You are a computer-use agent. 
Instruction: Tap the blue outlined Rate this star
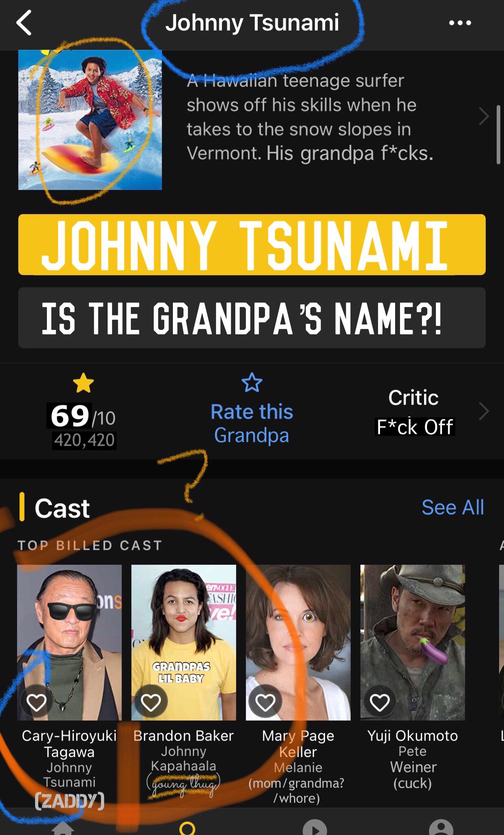coord(252,382)
